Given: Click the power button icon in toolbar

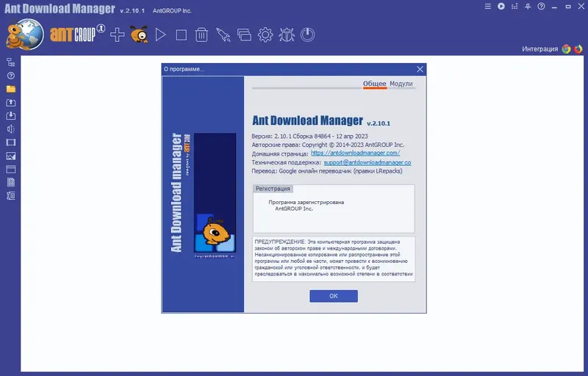Looking at the screenshot, I should [x=307, y=35].
